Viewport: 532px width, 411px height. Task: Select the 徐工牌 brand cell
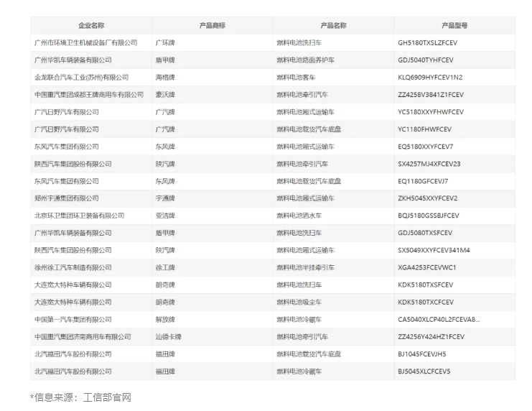(165, 267)
